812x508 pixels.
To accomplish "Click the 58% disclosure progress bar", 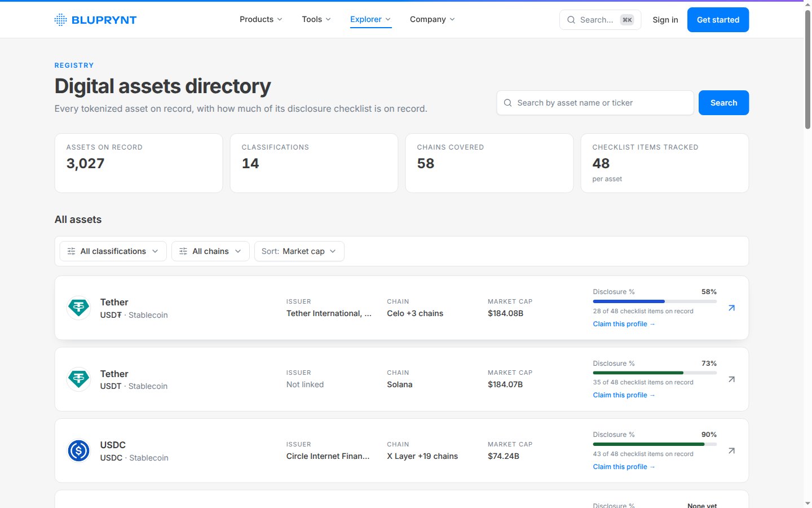I will pos(655,301).
